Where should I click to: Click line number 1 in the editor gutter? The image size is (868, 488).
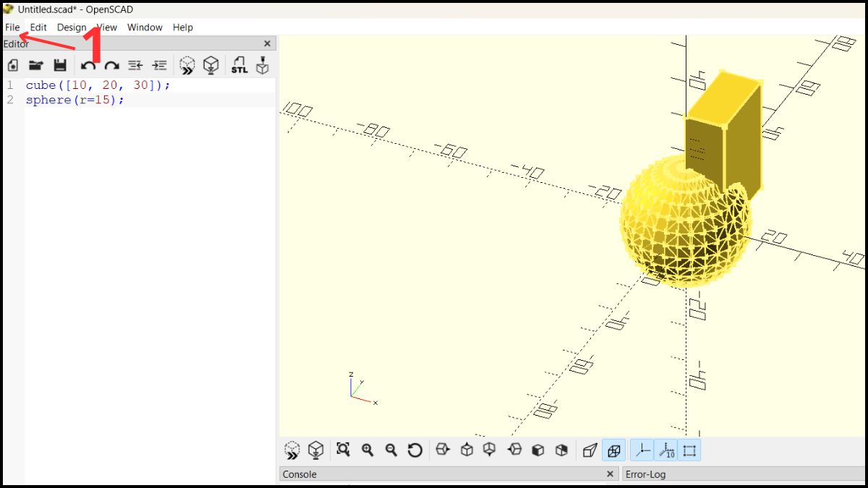(10, 85)
